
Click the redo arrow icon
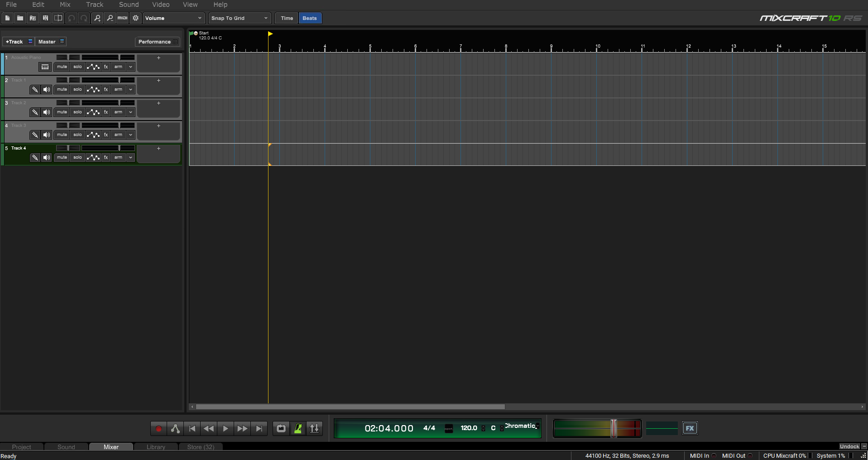(84, 18)
